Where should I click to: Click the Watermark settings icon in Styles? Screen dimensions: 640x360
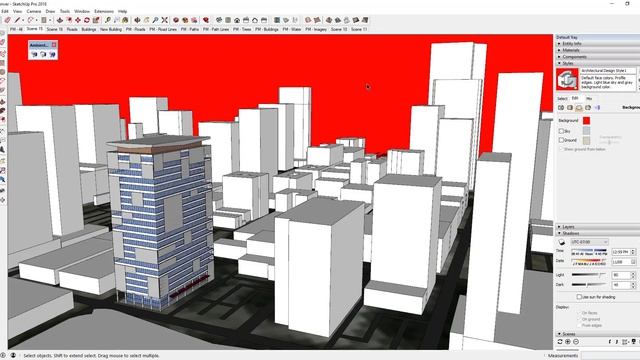588,108
